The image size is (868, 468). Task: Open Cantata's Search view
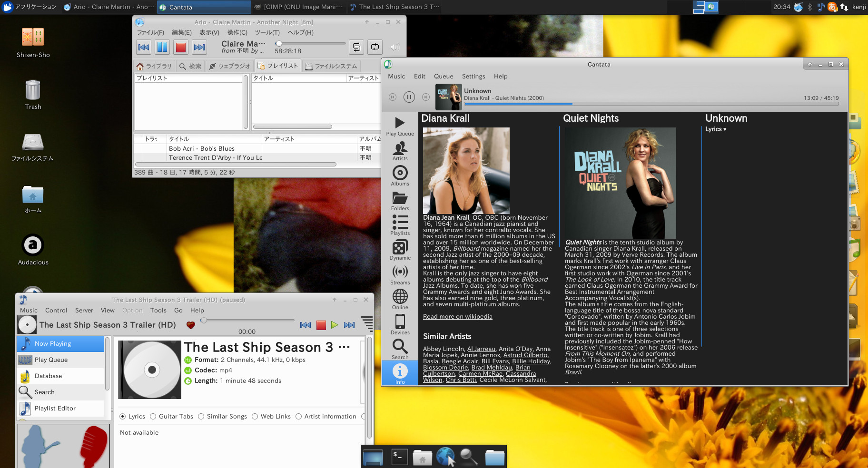pyautogui.click(x=400, y=350)
